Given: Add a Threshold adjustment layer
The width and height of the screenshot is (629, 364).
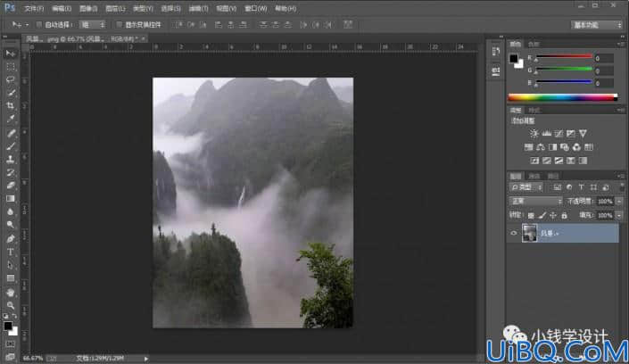Looking at the screenshot, I should 559,161.
